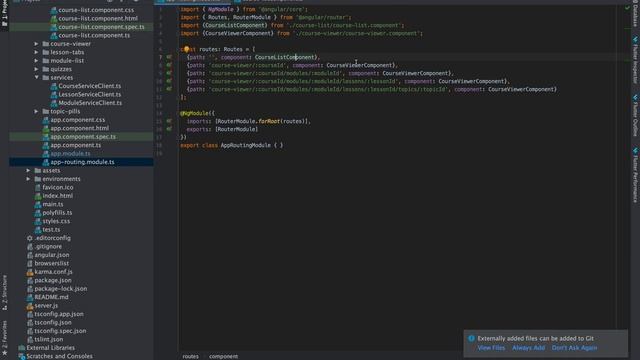
Task: Open package.json file
Action: tap(53, 280)
